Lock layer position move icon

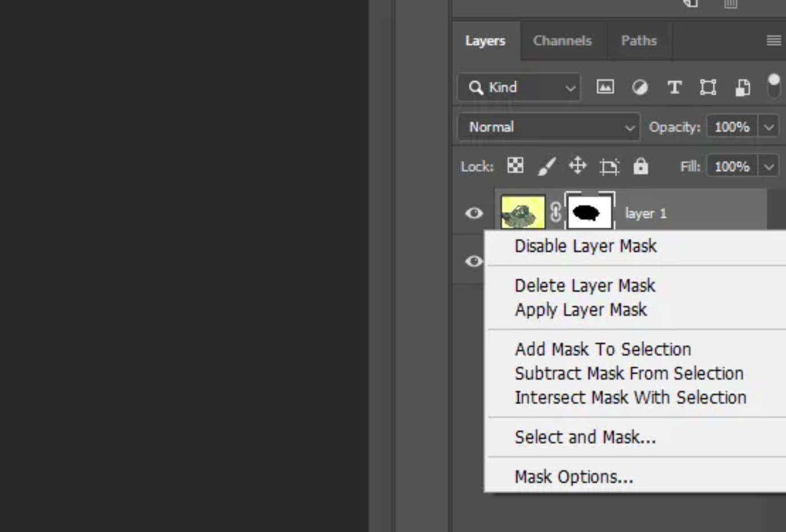[577, 166]
